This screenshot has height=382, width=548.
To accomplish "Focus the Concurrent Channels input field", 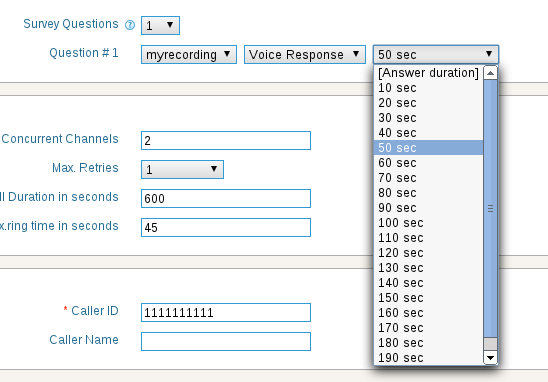I will pyautogui.click(x=226, y=140).
